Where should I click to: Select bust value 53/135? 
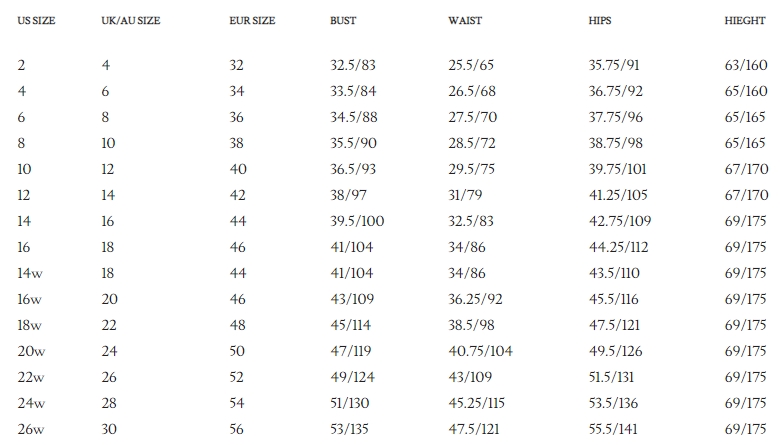point(351,429)
